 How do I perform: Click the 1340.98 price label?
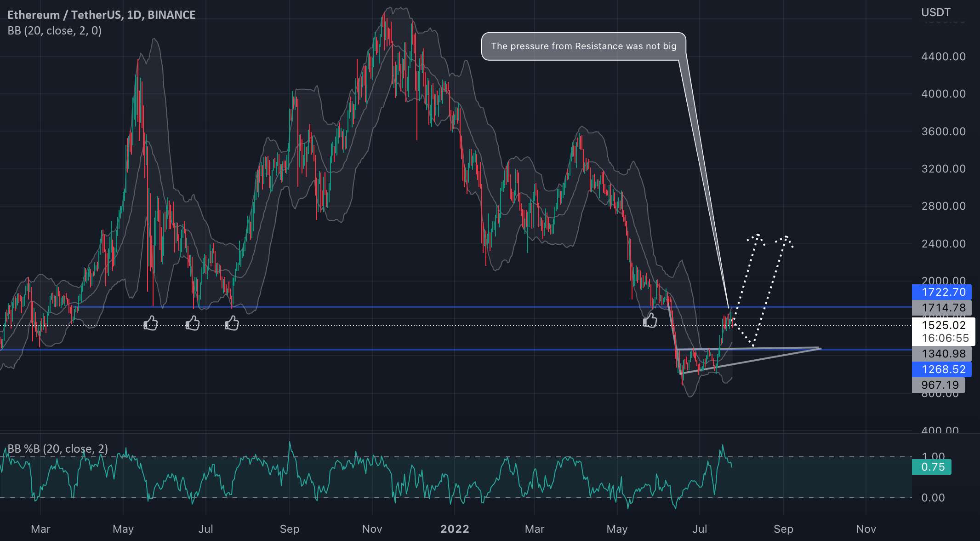click(941, 353)
